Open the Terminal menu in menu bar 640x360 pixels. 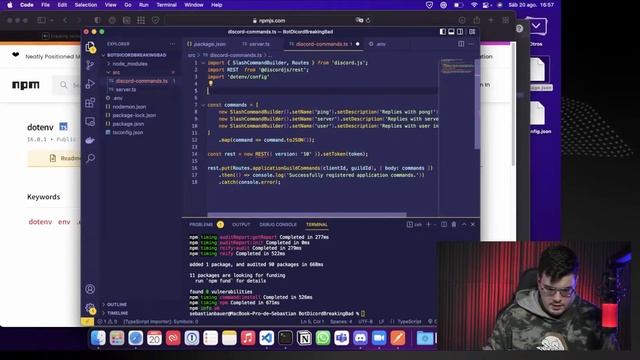coord(167,5)
